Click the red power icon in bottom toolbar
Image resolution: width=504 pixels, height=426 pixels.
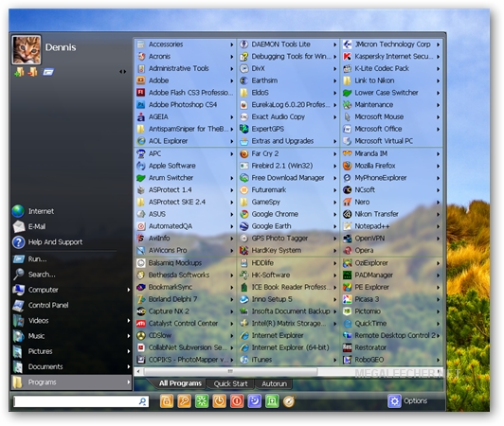click(237, 401)
